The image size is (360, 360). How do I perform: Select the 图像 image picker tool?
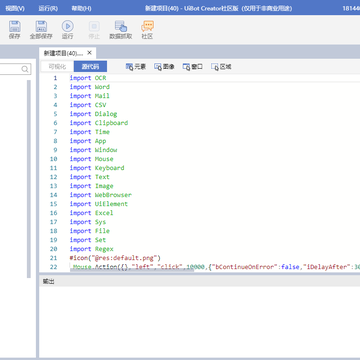(x=164, y=67)
